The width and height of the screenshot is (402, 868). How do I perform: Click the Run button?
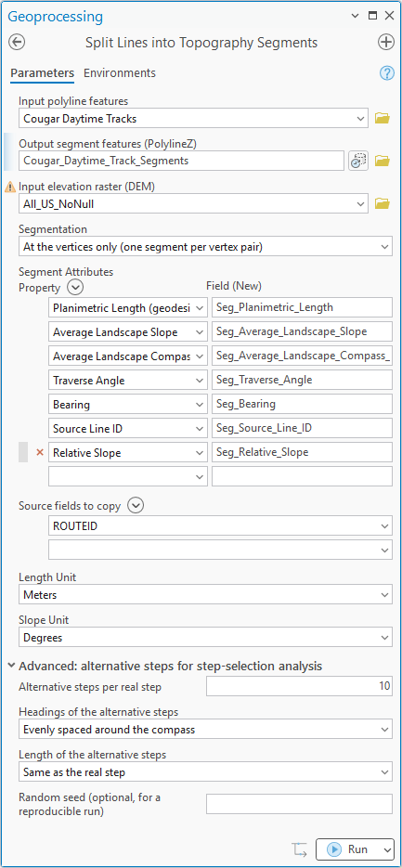[348, 849]
